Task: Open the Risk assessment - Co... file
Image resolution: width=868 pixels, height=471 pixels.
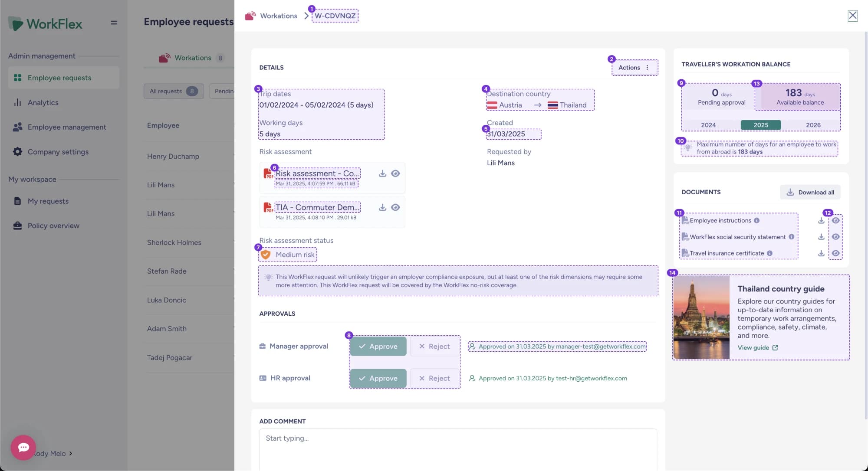Action: (317, 173)
